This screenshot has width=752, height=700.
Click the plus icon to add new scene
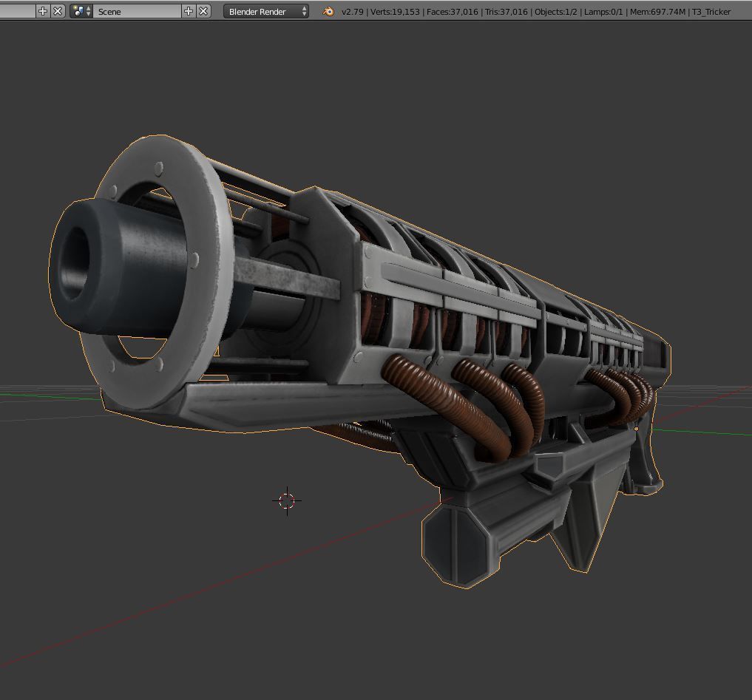point(189,11)
